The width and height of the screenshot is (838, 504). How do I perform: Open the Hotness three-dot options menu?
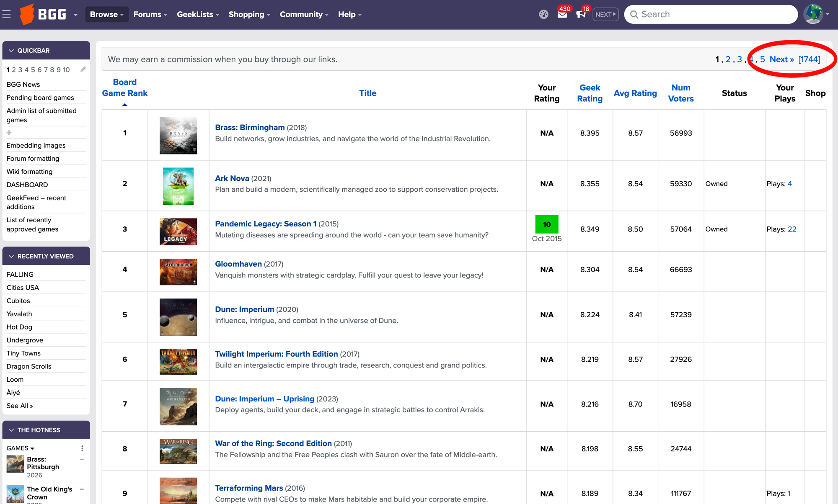click(x=82, y=448)
